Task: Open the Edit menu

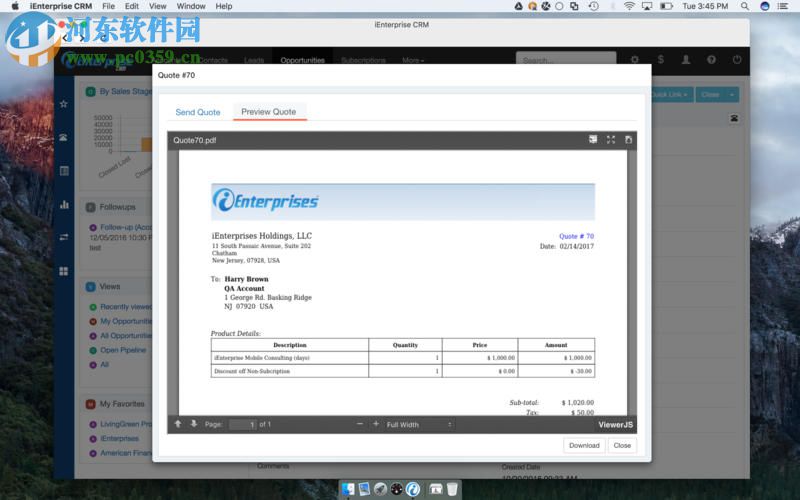Action: 132,6
